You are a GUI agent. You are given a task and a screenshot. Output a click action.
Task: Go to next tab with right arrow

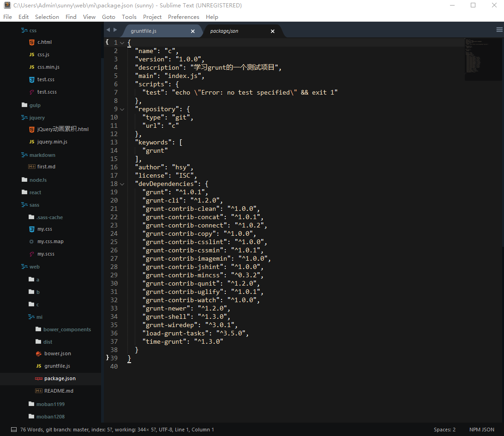pyautogui.click(x=115, y=30)
